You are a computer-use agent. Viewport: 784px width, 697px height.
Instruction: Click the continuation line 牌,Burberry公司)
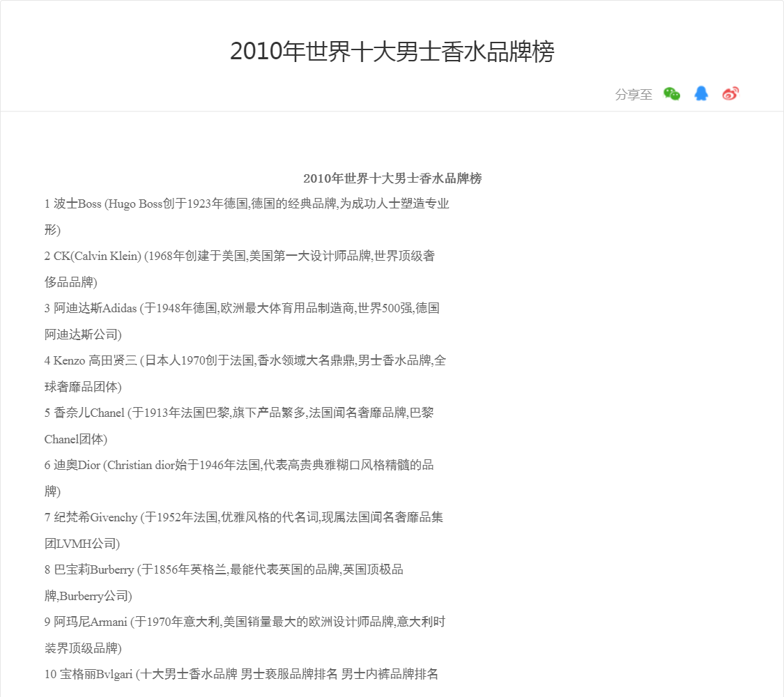[x=88, y=596]
